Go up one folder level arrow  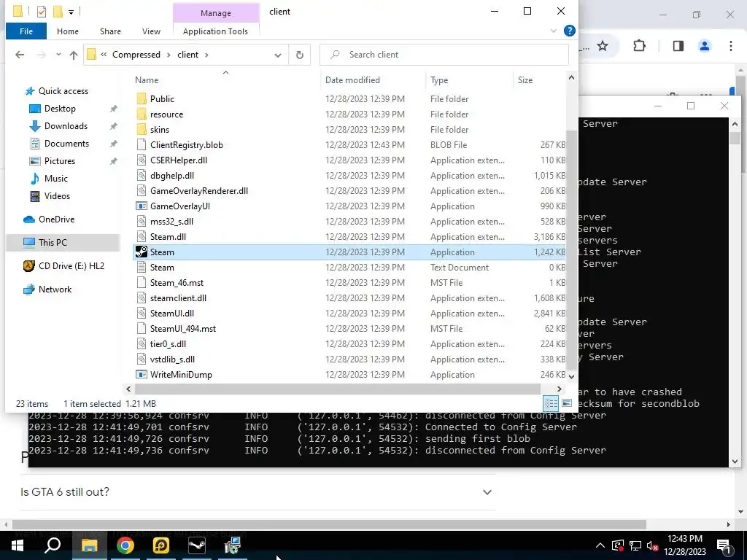[74, 55]
